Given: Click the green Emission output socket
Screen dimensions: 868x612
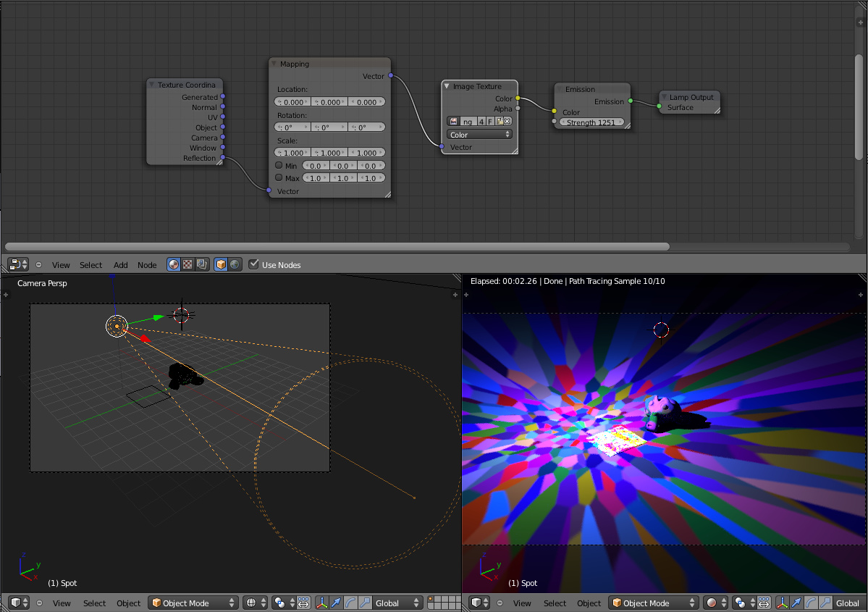Looking at the screenshot, I should [x=631, y=101].
